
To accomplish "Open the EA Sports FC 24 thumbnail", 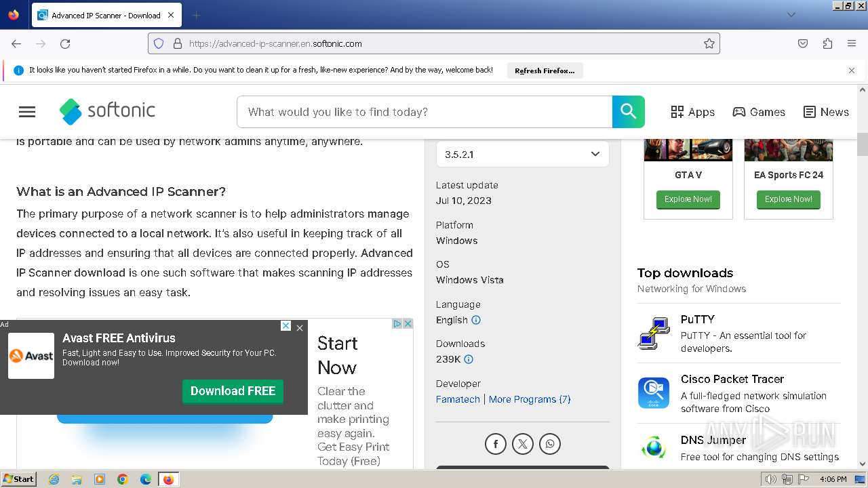I will [789, 150].
